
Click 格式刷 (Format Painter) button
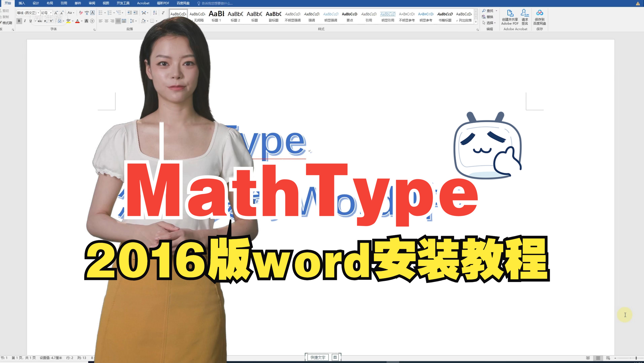pos(6,23)
